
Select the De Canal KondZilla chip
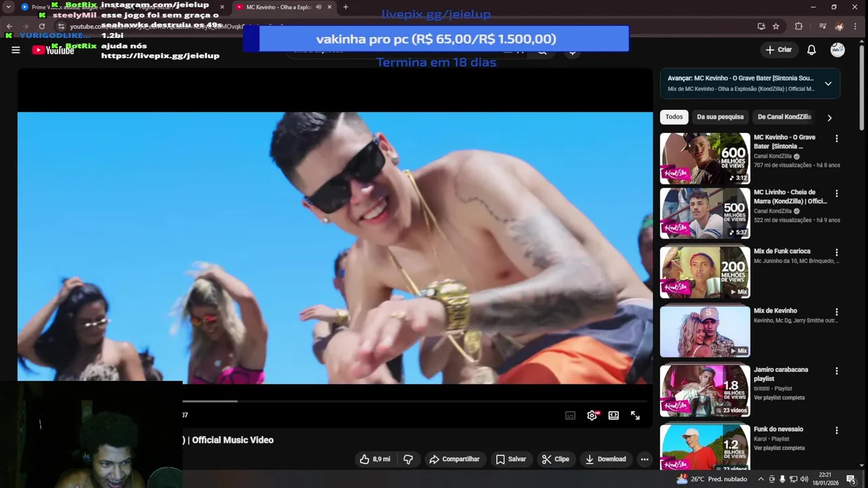pos(784,117)
